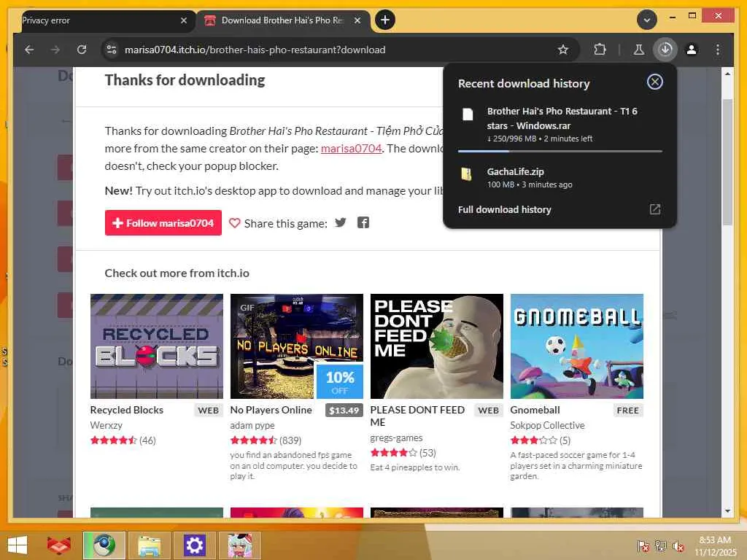Open File Explorer from the taskbar
This screenshot has height=560, width=747.
pyautogui.click(x=149, y=545)
